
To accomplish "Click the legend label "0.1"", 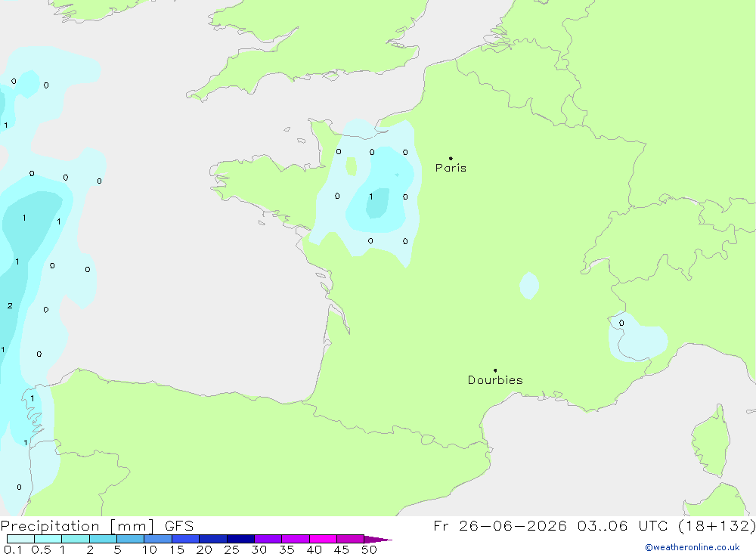I will tap(13, 549).
